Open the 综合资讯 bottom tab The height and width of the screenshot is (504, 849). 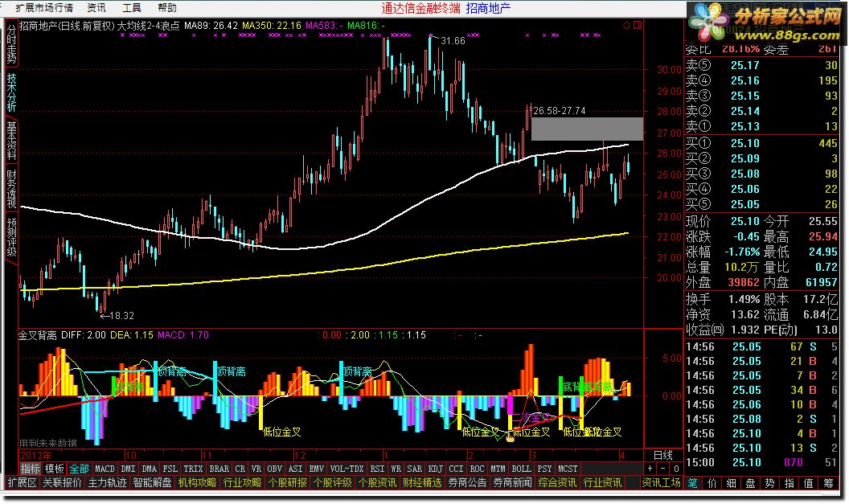(557, 482)
